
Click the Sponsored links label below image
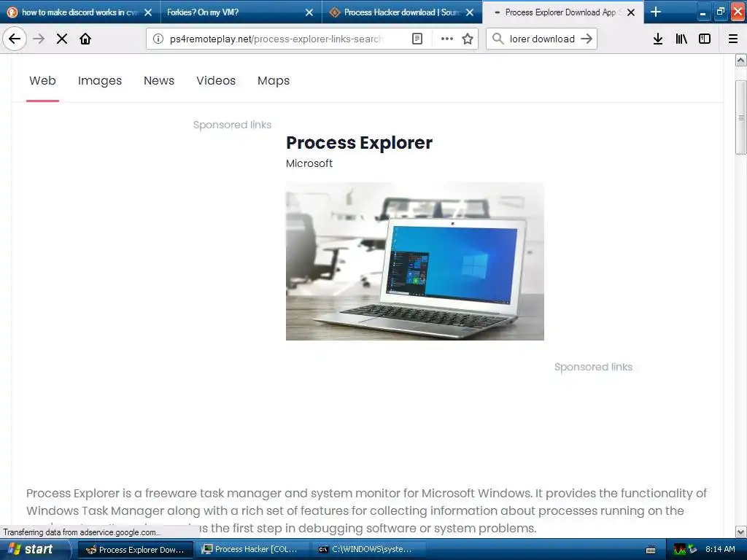pos(594,367)
